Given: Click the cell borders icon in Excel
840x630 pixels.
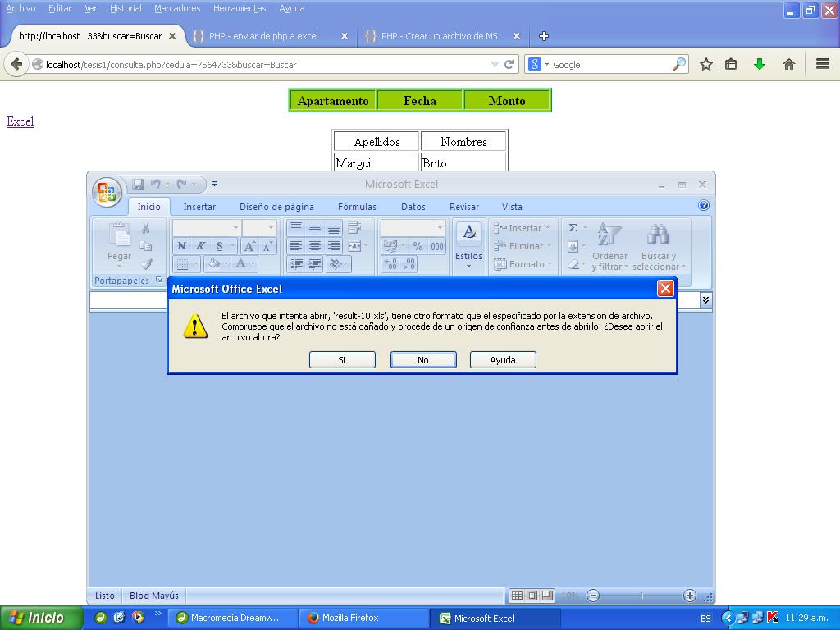Looking at the screenshot, I should [182, 263].
